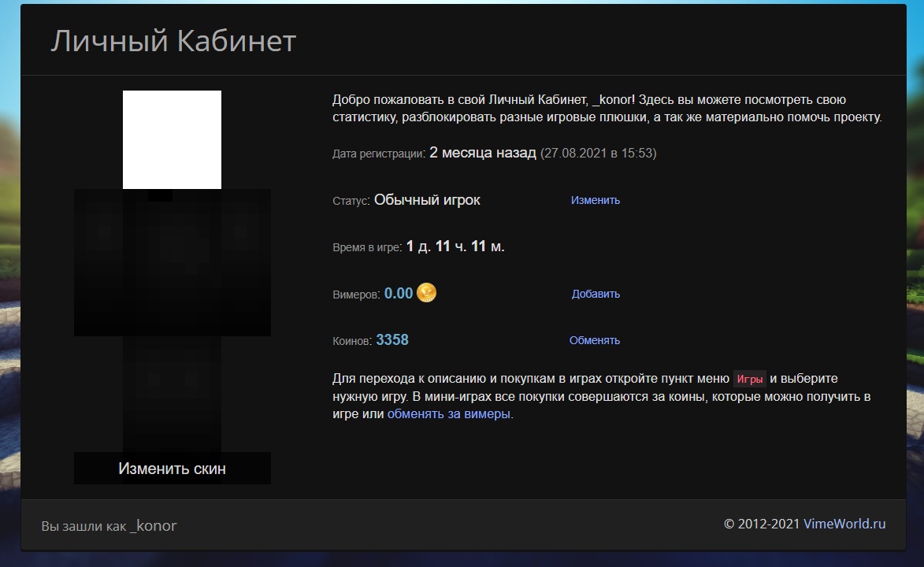Screen dimensions: 924x567
Task: Click the Личный Кабинет page heading
Action: click(173, 42)
